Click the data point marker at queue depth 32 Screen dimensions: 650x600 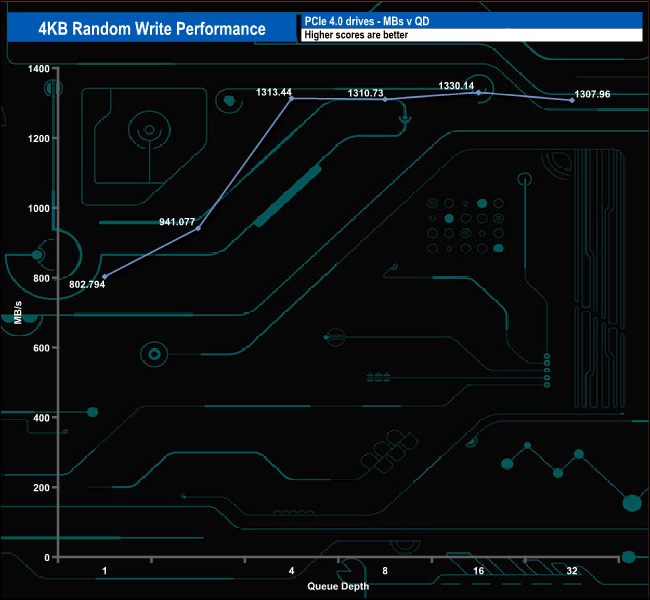(572, 100)
